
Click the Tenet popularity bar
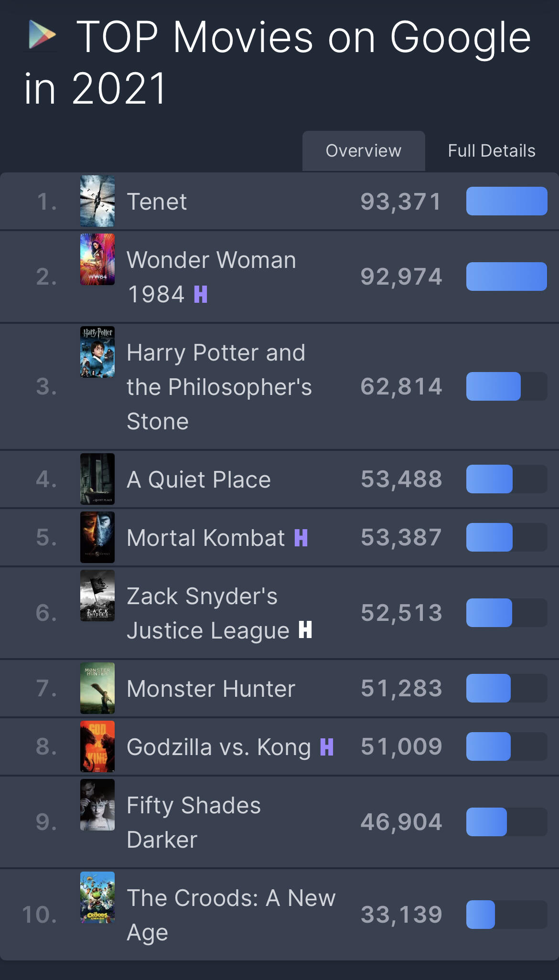[506, 201]
